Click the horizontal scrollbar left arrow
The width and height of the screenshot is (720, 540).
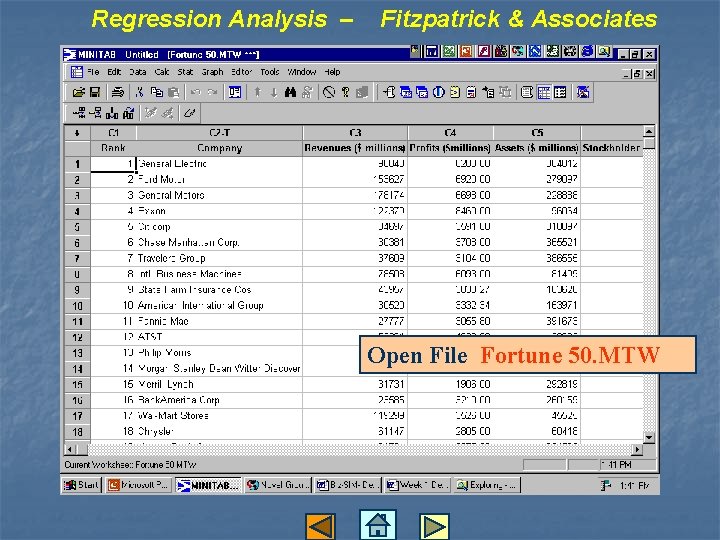(x=70, y=449)
